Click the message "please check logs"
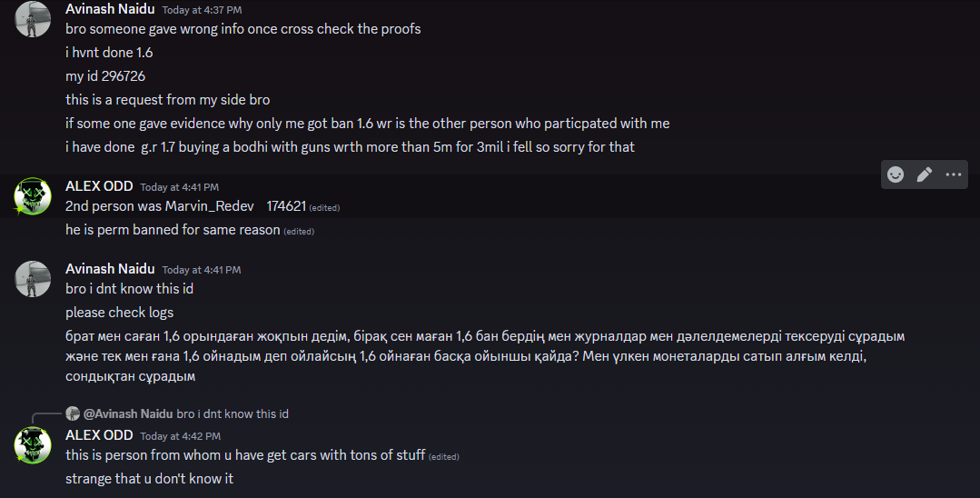980x498 pixels. pyautogui.click(x=119, y=313)
